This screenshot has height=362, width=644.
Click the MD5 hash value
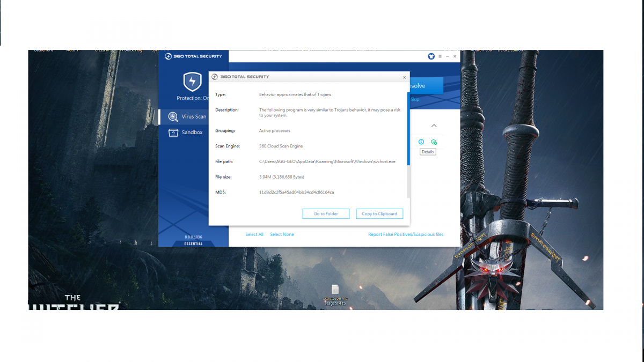[x=296, y=192]
